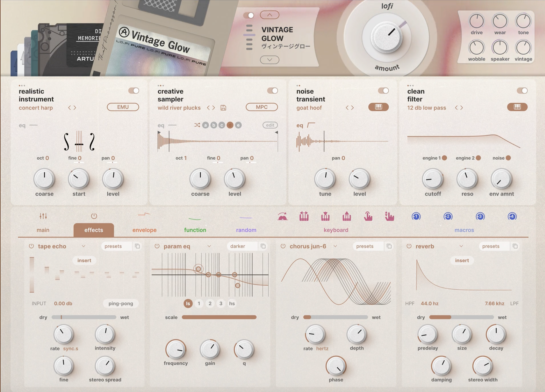This screenshot has height=392, width=545.
Task: Adjust the param eq scale slider
Action: click(x=219, y=317)
